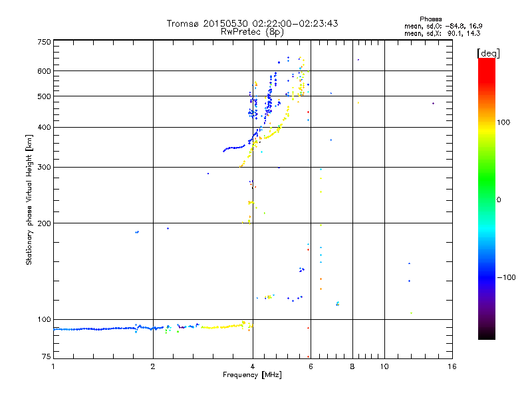Click the x-axis tick label "1"

coord(53,366)
